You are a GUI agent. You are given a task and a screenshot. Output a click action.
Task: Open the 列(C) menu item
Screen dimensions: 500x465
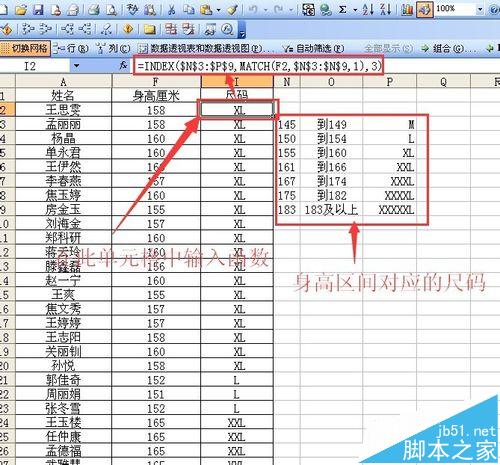point(113,49)
